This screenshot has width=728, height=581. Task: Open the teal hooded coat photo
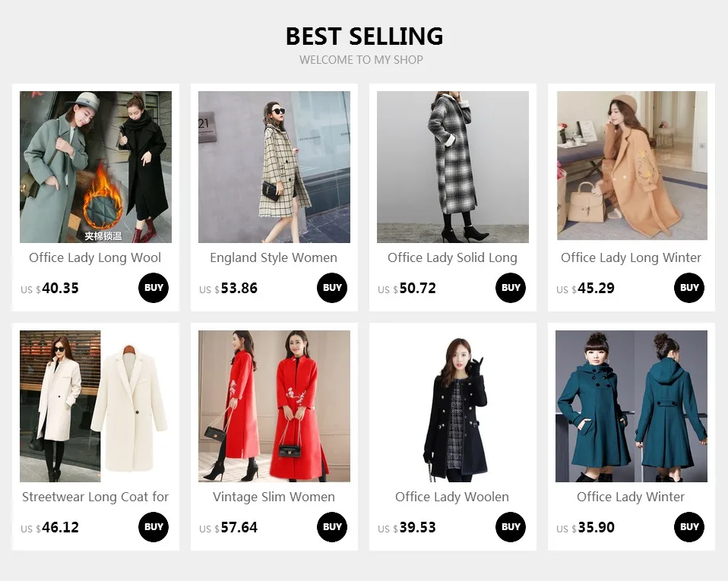pos(631,406)
